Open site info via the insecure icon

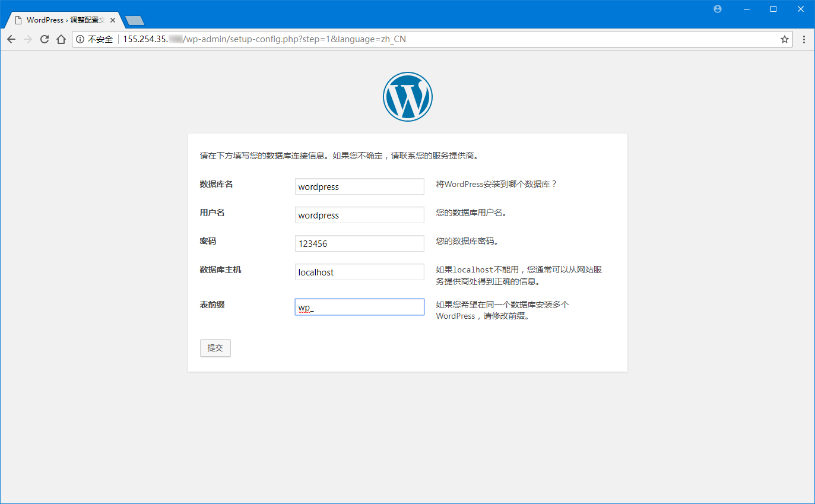pos(80,39)
